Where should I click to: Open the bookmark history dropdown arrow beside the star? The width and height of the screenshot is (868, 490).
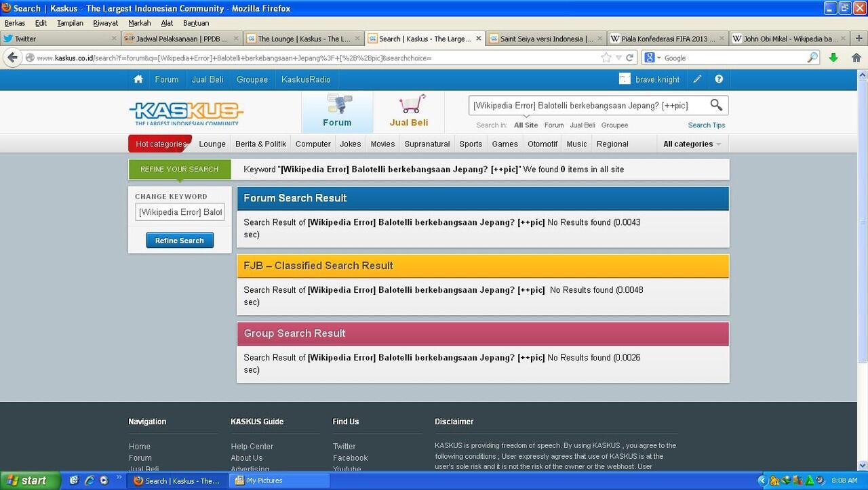pos(618,58)
